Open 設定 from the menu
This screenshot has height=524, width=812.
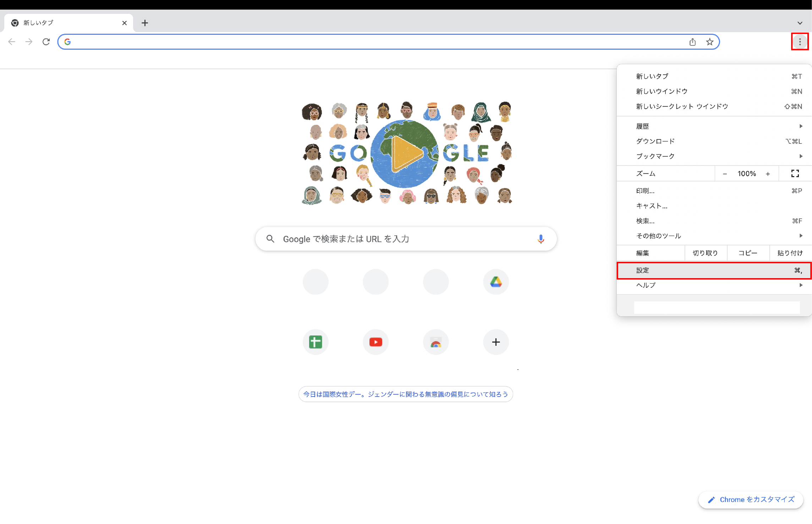click(x=714, y=271)
